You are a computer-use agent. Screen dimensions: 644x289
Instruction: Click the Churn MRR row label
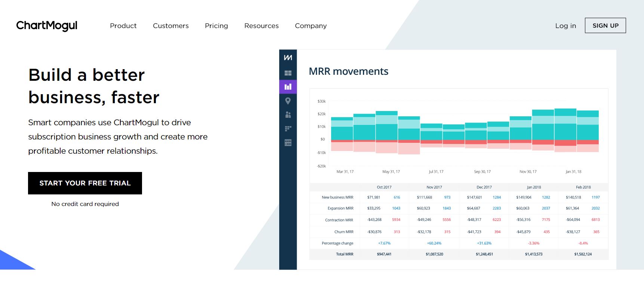coord(344,232)
